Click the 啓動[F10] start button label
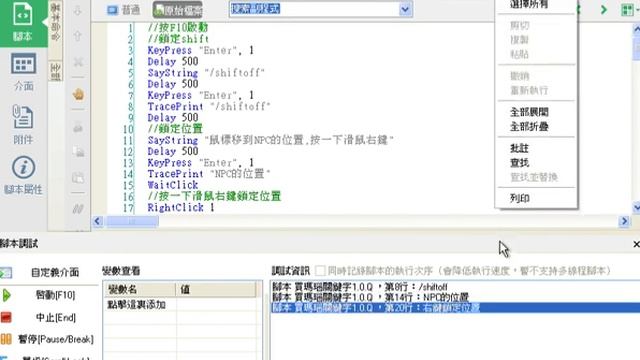This screenshot has height=360, width=640. click(56, 295)
